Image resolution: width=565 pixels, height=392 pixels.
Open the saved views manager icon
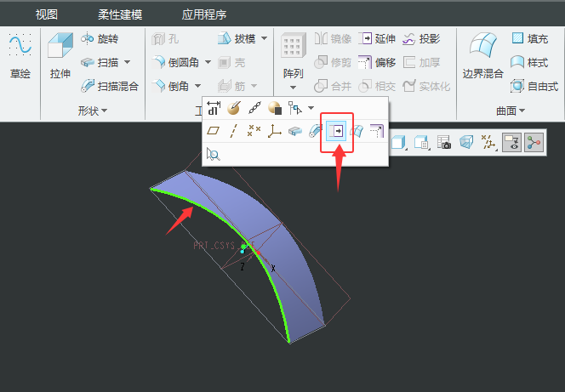click(x=421, y=143)
